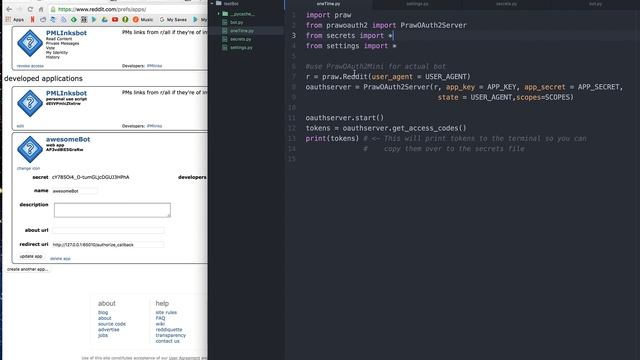The width and height of the screenshot is (640, 360).
Task: Switch to the bot.py editor tab
Action: [595, 4]
